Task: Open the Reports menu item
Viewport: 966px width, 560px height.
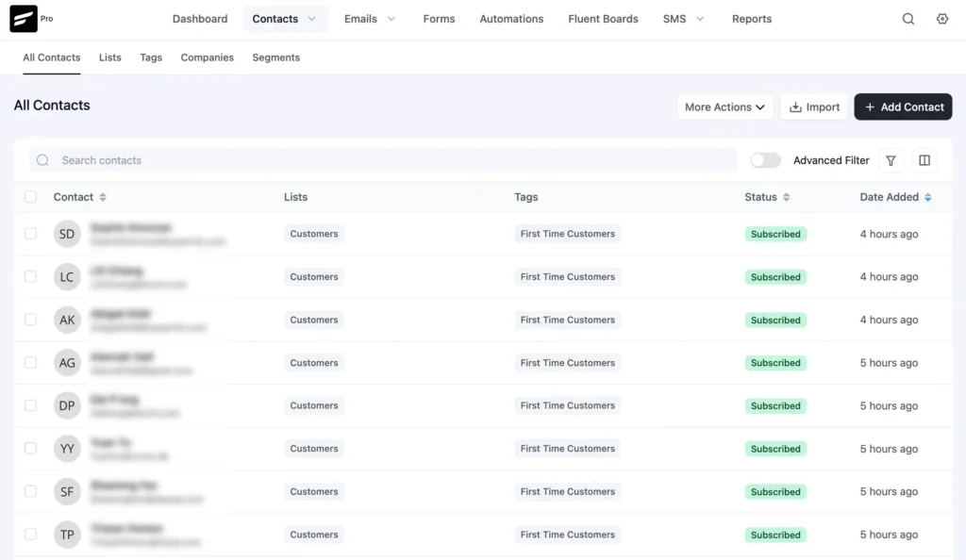Action: [x=751, y=18]
